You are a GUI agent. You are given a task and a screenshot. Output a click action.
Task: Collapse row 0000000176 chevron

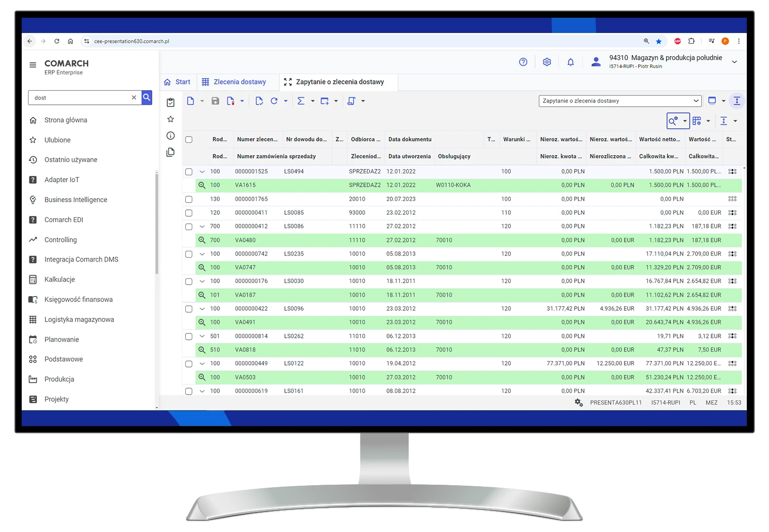point(202,281)
